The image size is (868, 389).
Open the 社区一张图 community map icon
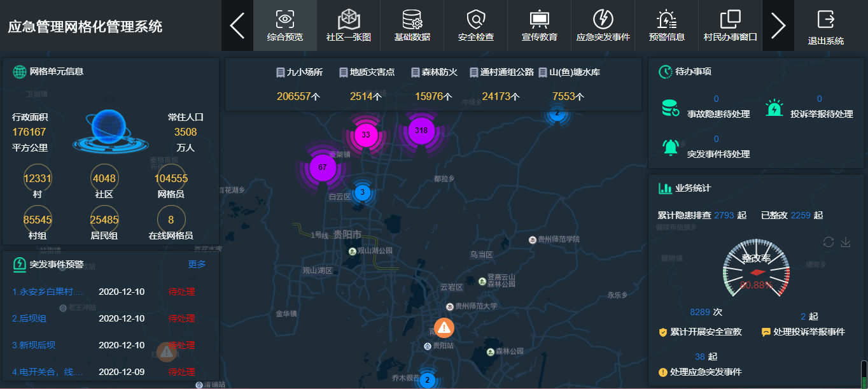tap(348, 20)
